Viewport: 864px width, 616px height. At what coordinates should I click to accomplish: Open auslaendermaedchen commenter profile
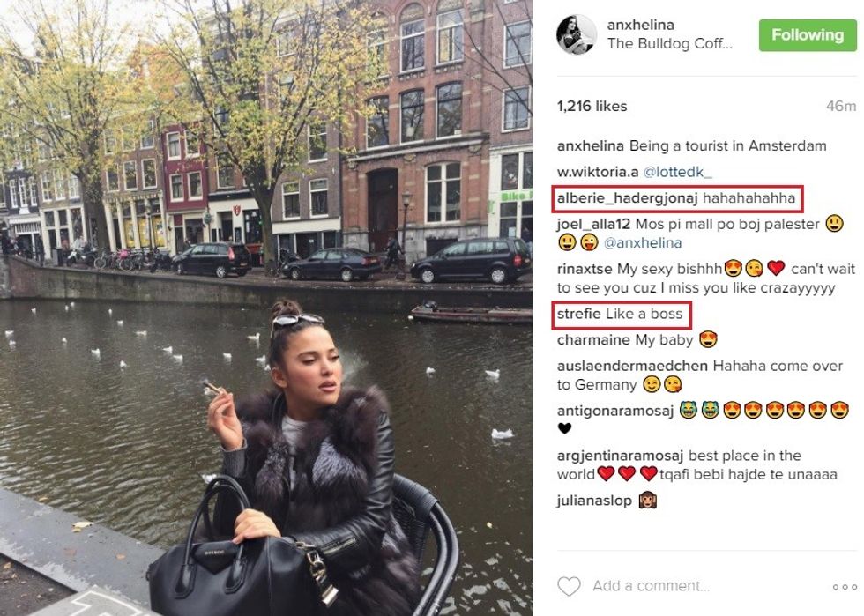(x=632, y=366)
